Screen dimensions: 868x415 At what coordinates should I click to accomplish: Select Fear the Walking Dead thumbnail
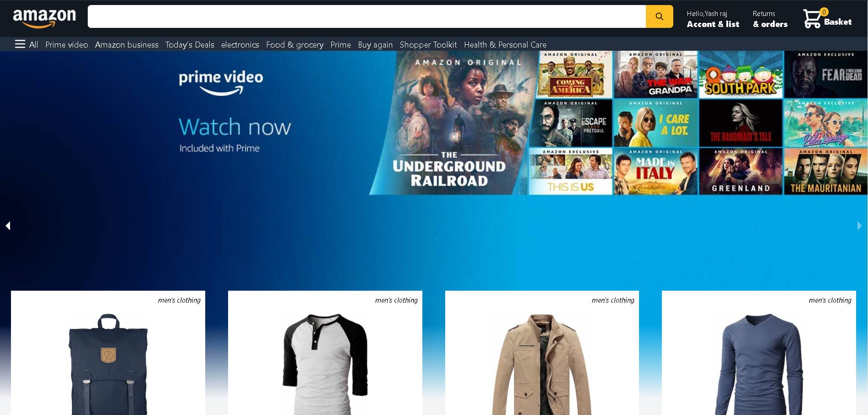[x=826, y=74]
